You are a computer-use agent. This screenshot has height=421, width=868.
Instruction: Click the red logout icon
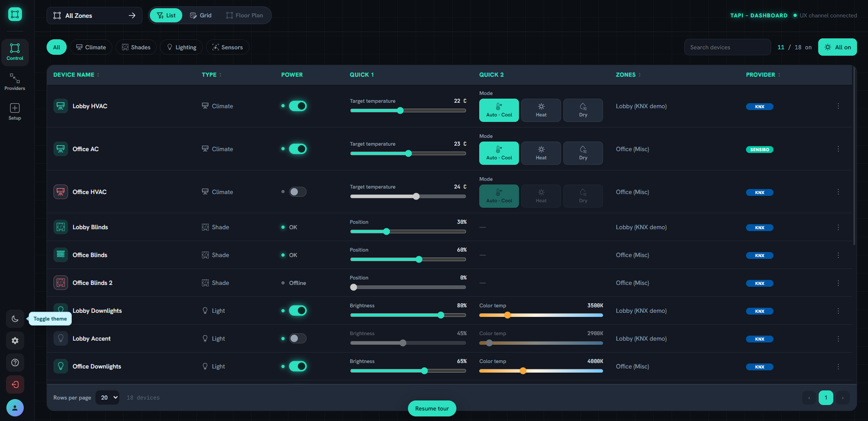tap(15, 384)
